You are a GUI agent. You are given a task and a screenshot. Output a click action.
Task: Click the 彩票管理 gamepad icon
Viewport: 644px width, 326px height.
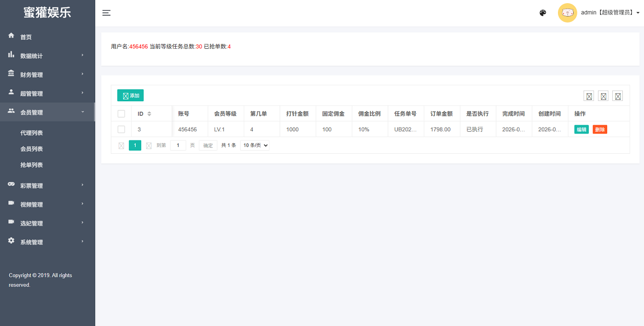pyautogui.click(x=11, y=184)
